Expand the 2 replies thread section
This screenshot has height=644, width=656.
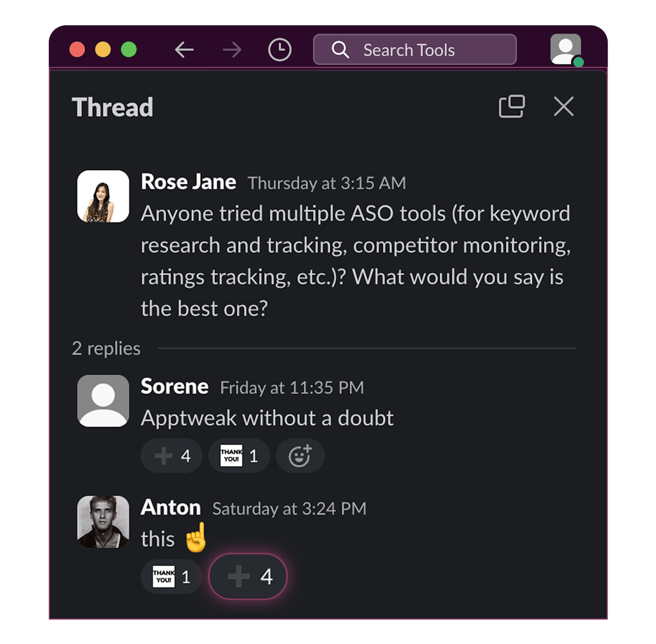tap(106, 348)
